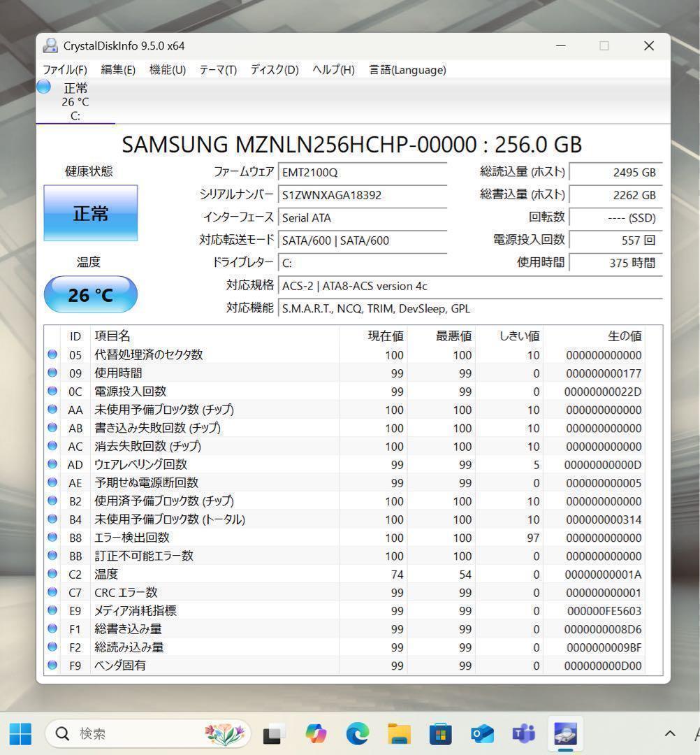
Task: Click the interface field Serial ATA
Action: (363, 217)
